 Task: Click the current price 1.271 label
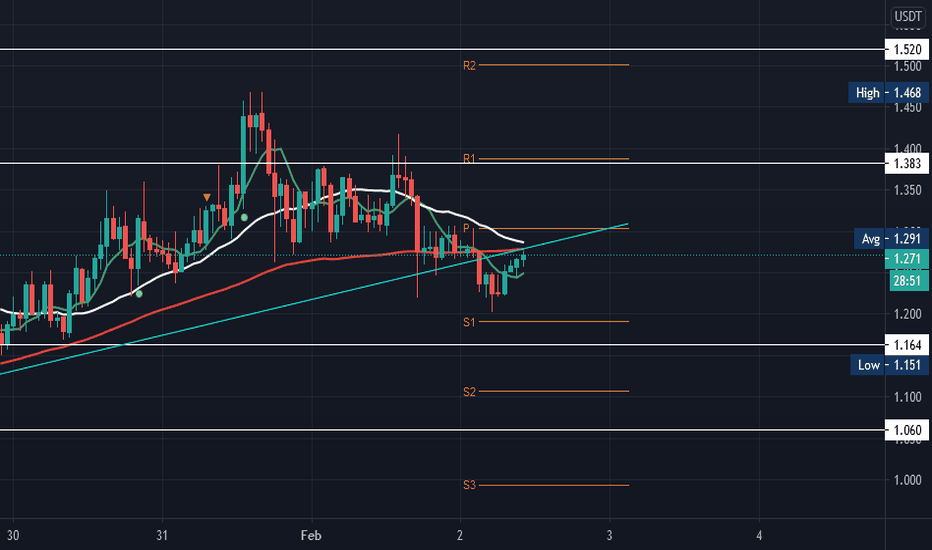(906, 259)
